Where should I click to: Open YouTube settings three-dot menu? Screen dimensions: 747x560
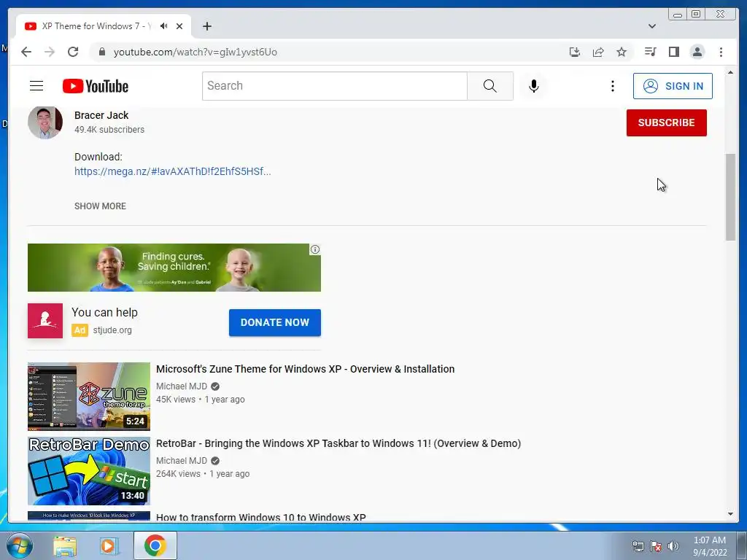click(x=613, y=86)
